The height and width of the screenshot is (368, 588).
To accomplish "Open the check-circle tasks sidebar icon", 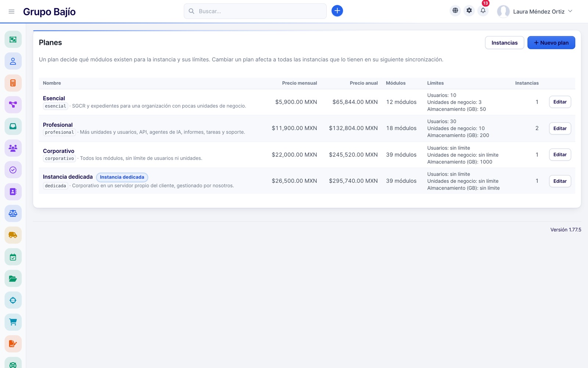I will pos(13,170).
